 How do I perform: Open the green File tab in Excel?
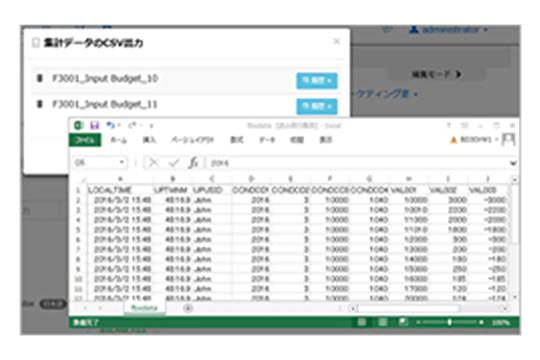pyautogui.click(x=85, y=140)
